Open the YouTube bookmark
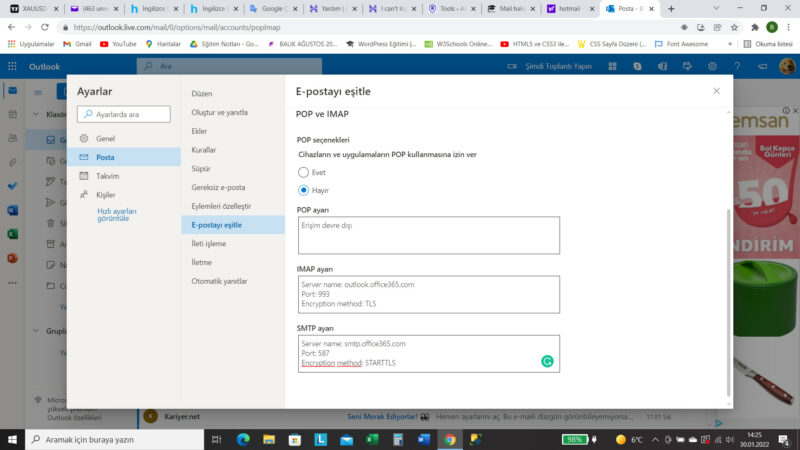The height and width of the screenshot is (450, 800). (x=118, y=44)
